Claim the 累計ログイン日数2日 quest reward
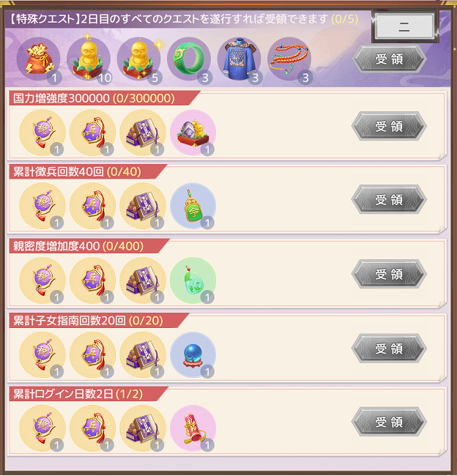This screenshot has height=476, width=457. tap(389, 422)
